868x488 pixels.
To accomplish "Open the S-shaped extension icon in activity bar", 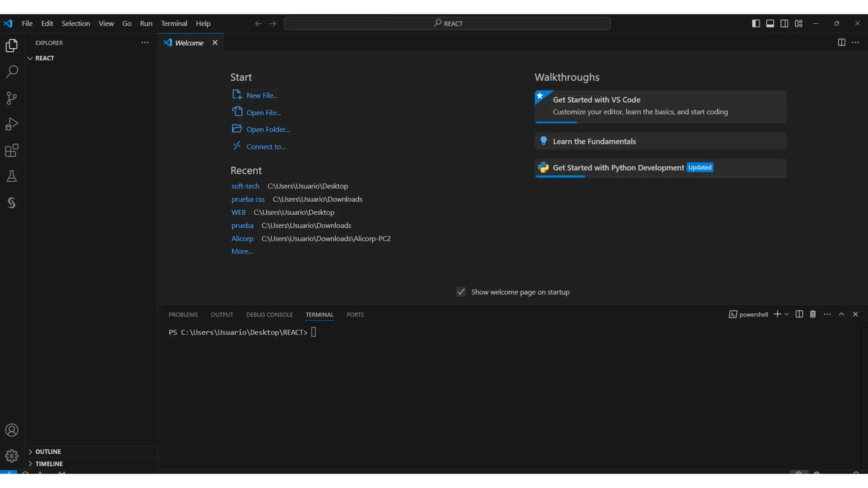I will 11,203.
